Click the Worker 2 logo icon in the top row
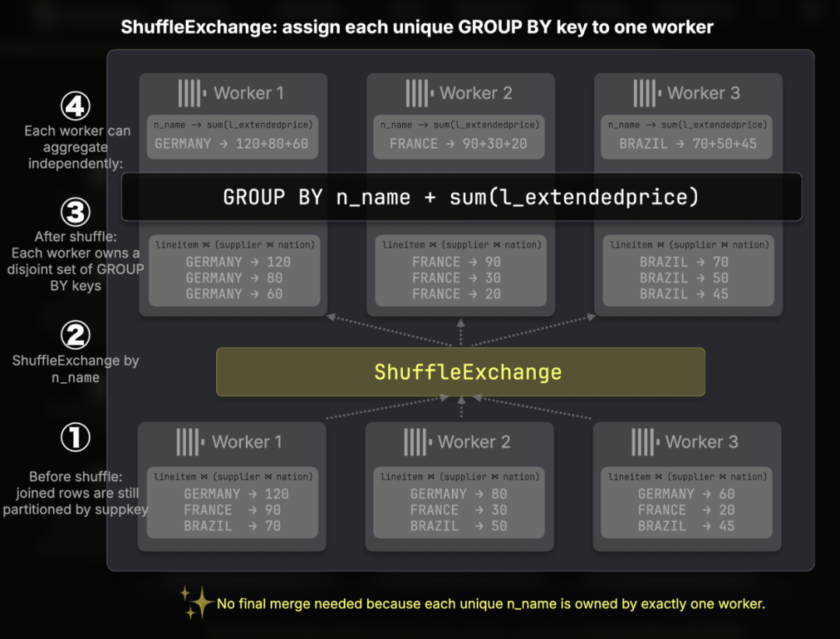The image size is (840, 639). [x=419, y=93]
